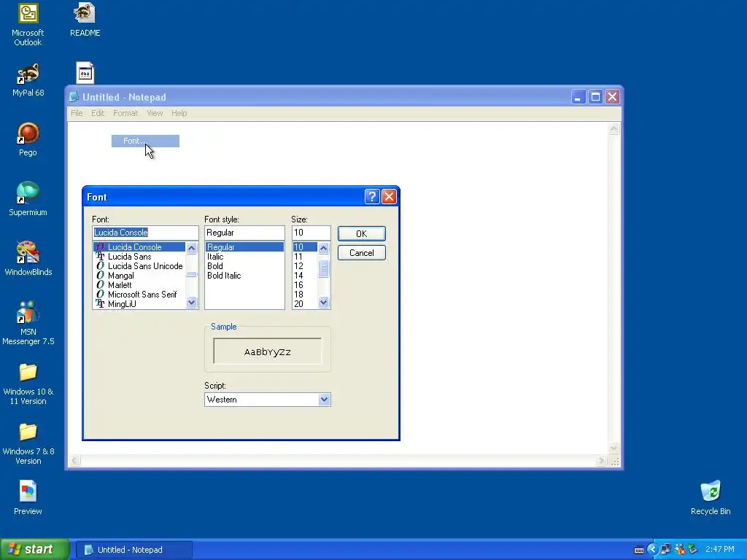Click the Font dialog help question mark
747x560 pixels.
pyautogui.click(x=372, y=197)
